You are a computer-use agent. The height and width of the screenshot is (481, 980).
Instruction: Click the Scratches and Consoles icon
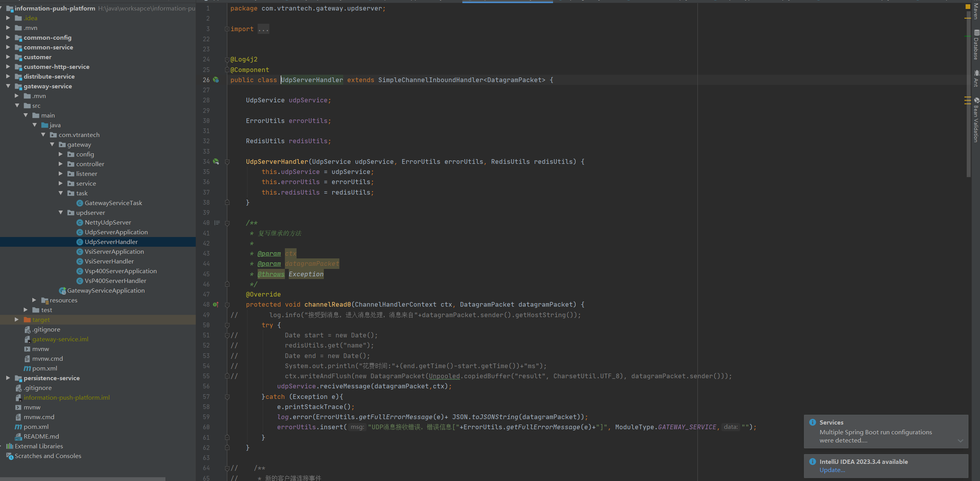point(10,456)
